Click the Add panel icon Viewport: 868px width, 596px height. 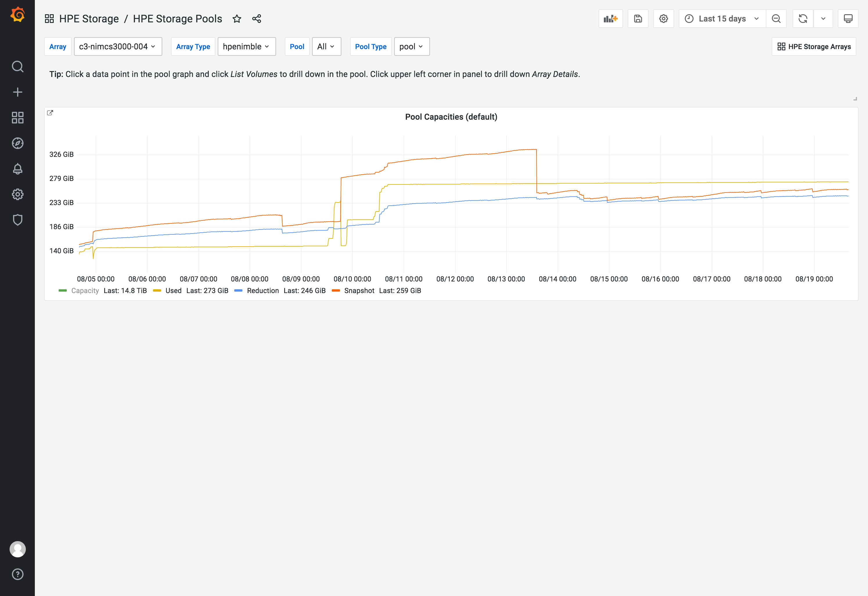click(610, 19)
